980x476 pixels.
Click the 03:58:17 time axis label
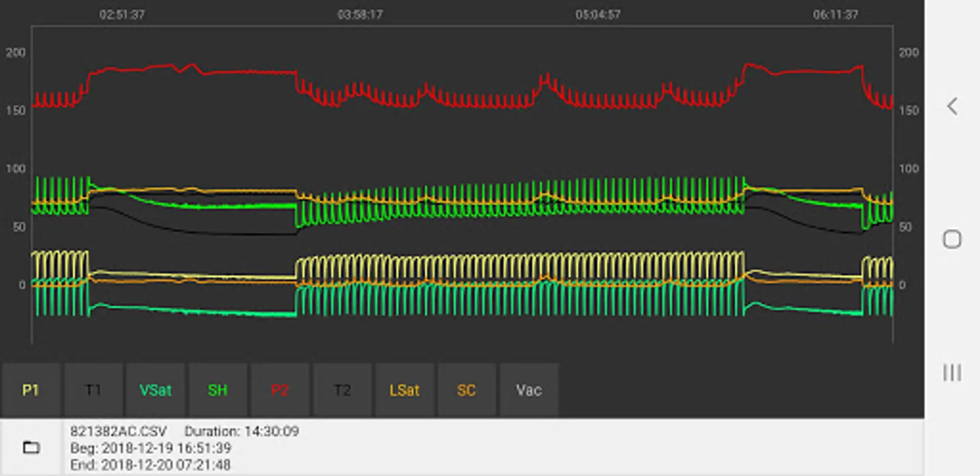click(x=360, y=14)
